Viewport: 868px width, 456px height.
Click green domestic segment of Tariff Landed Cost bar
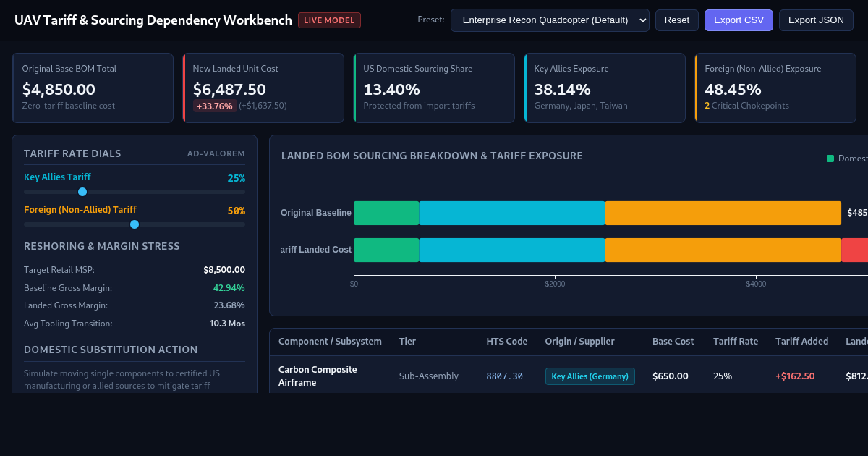pyautogui.click(x=386, y=250)
